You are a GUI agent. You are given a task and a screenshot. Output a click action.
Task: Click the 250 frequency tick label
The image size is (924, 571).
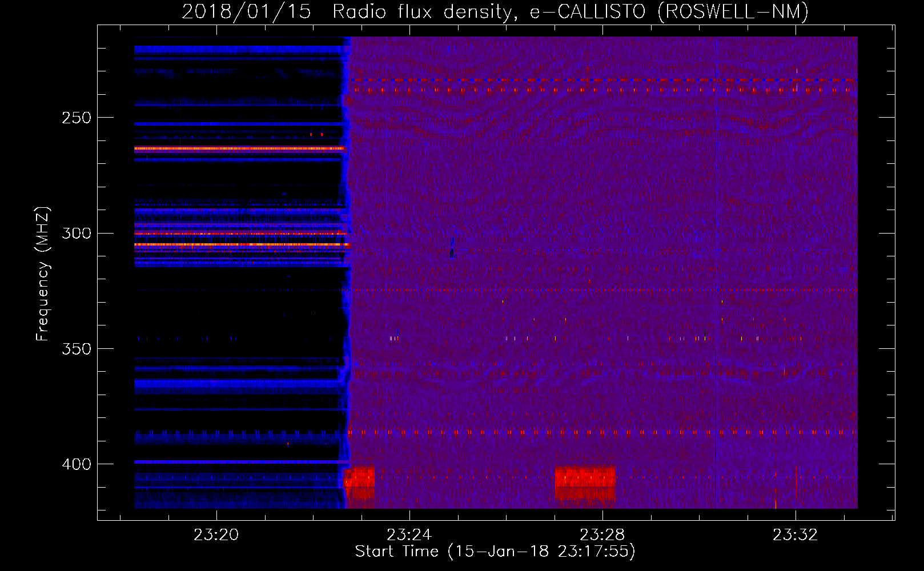click(x=77, y=118)
